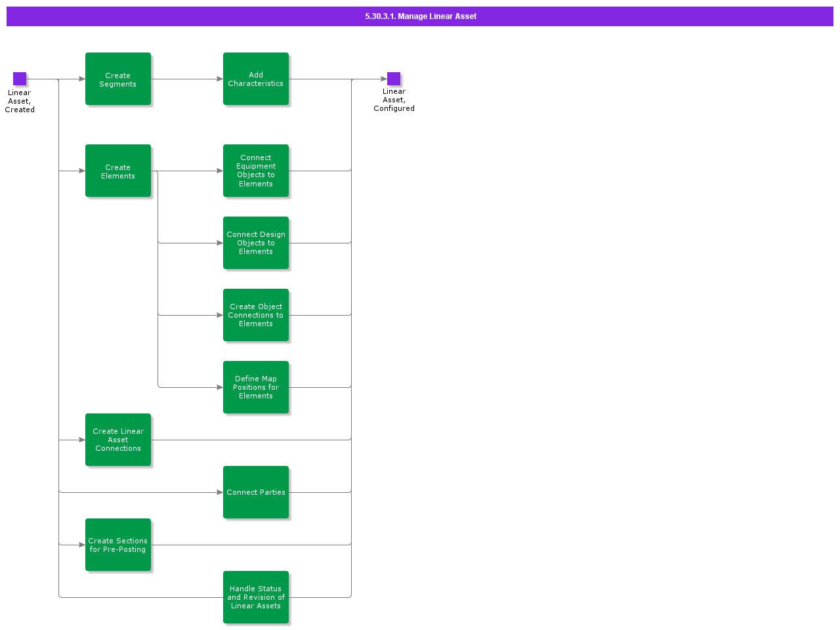Click the branch arrow entering 'Create Elements'
Viewport: 840px width, 630px height.
tap(72, 171)
